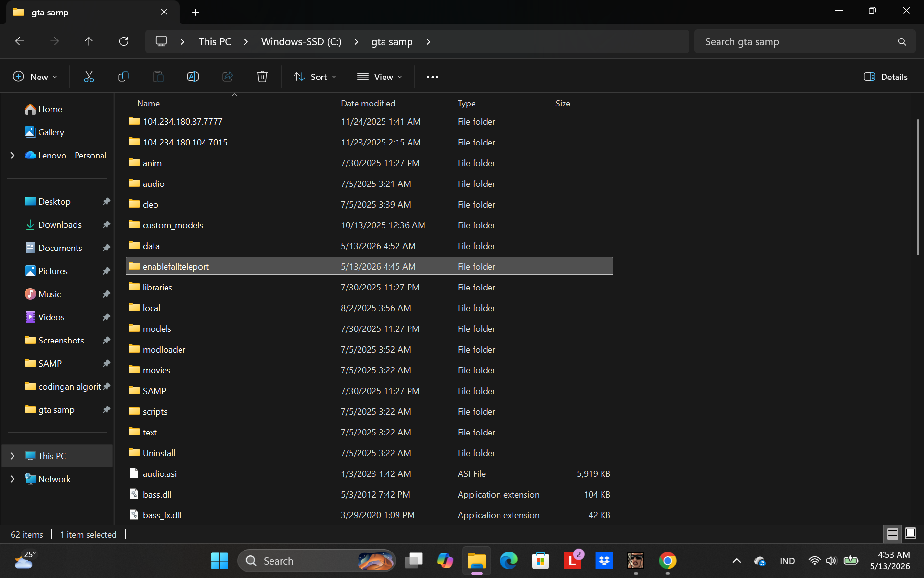Open Documents in quick access
Image resolution: width=924 pixels, height=578 pixels.
60,248
